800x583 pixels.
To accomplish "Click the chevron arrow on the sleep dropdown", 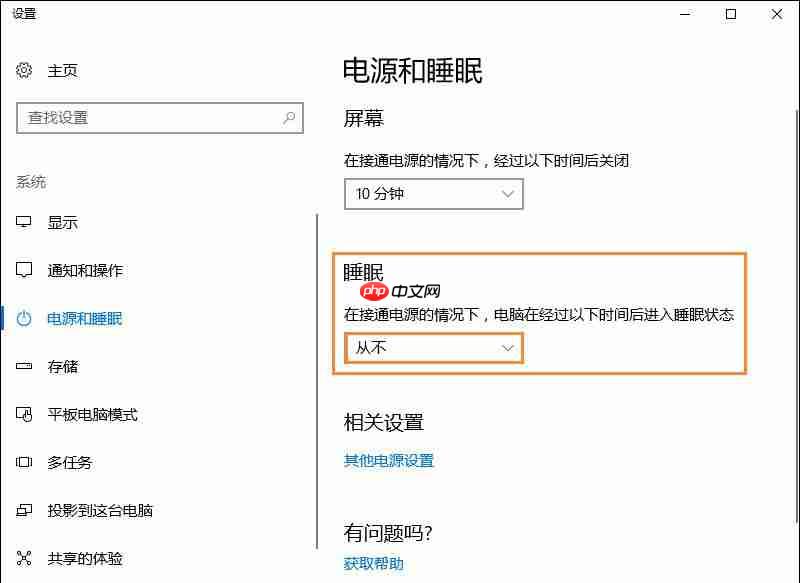I will point(508,347).
